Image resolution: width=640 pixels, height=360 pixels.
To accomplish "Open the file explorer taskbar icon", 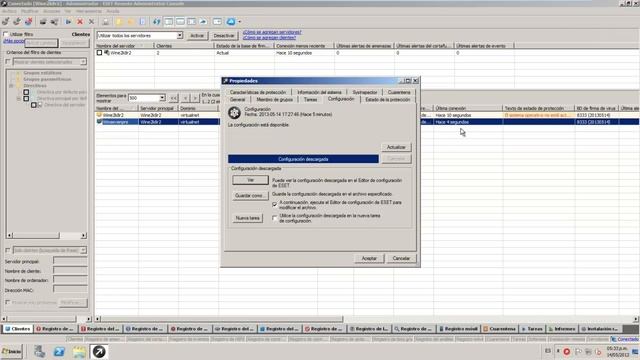I will point(79,351).
